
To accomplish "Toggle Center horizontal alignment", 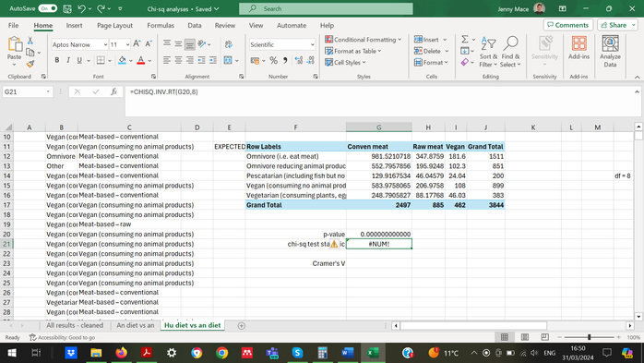I will (x=178, y=60).
